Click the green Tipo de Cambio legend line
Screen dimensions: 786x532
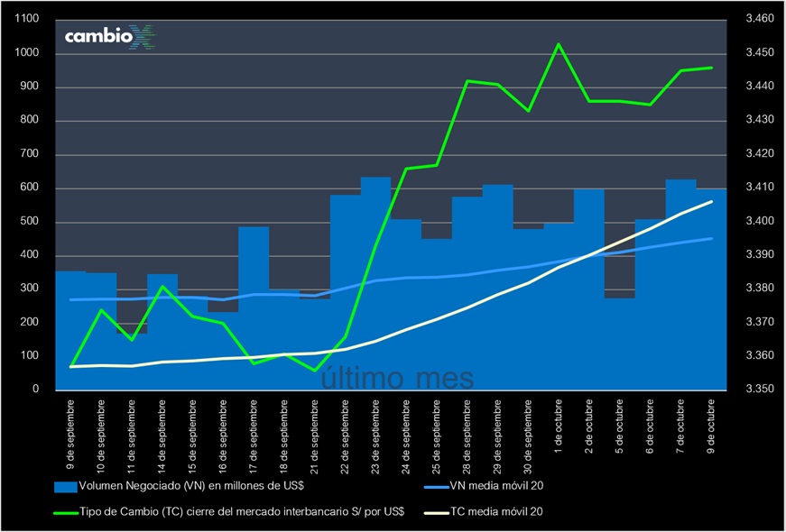(x=66, y=512)
